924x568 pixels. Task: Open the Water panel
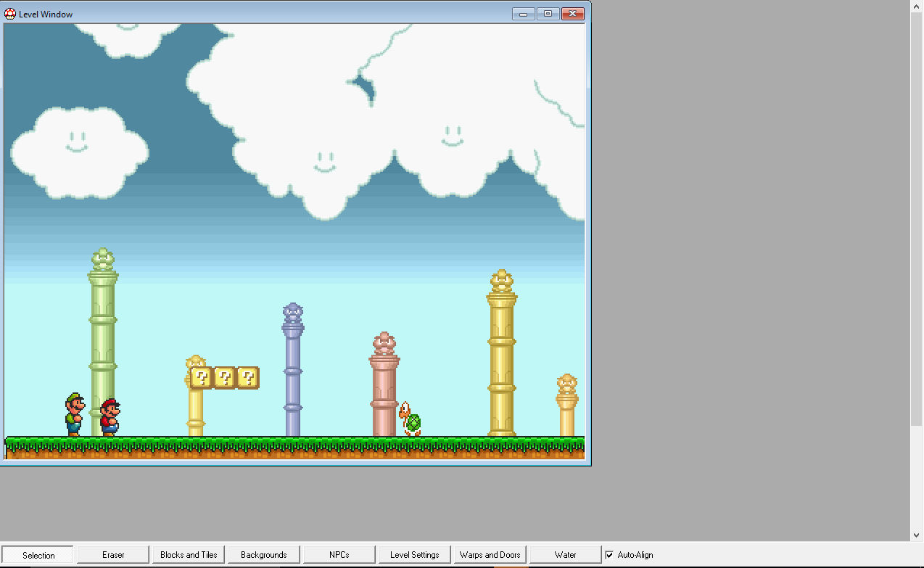click(x=566, y=555)
